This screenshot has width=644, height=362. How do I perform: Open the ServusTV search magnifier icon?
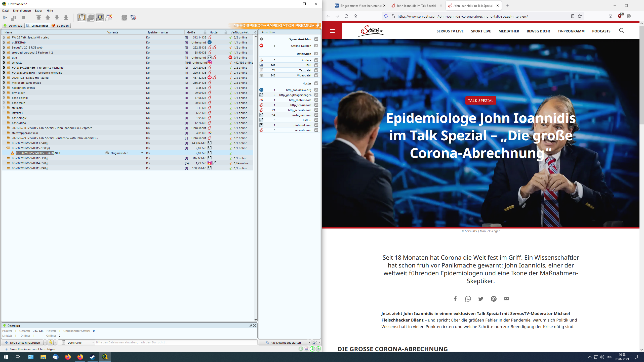(621, 31)
